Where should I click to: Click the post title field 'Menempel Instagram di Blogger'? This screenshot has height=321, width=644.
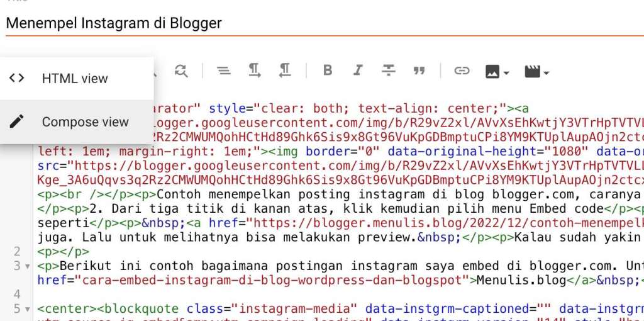pos(325,23)
